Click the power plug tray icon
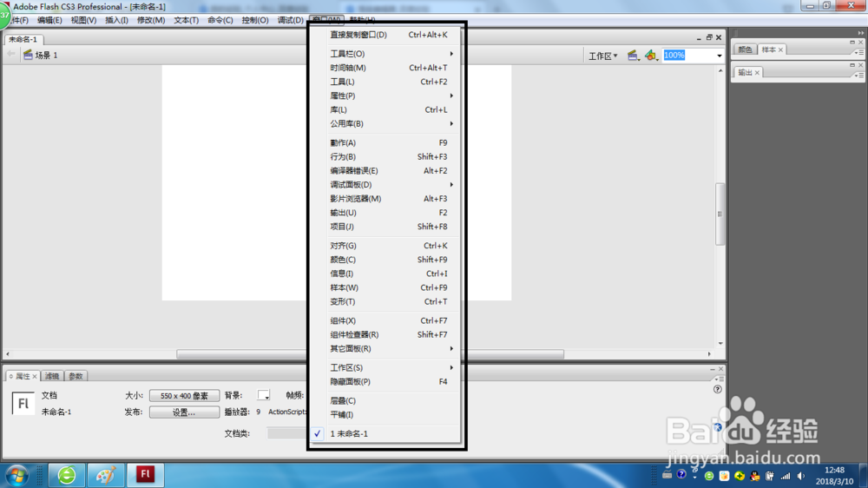Image resolution: width=868 pixels, height=488 pixels. 770,476
